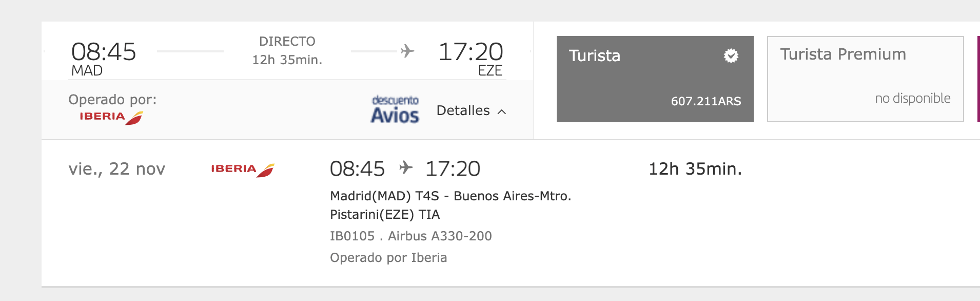
Task: Select the Turista Premium fare box
Action: 865,79
